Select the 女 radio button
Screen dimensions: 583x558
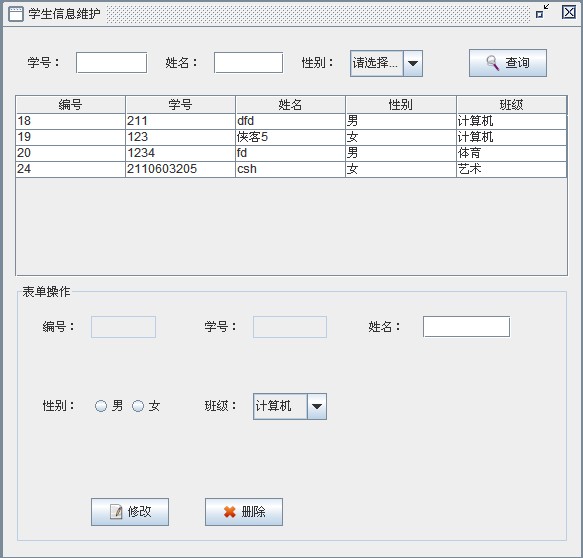(138, 406)
